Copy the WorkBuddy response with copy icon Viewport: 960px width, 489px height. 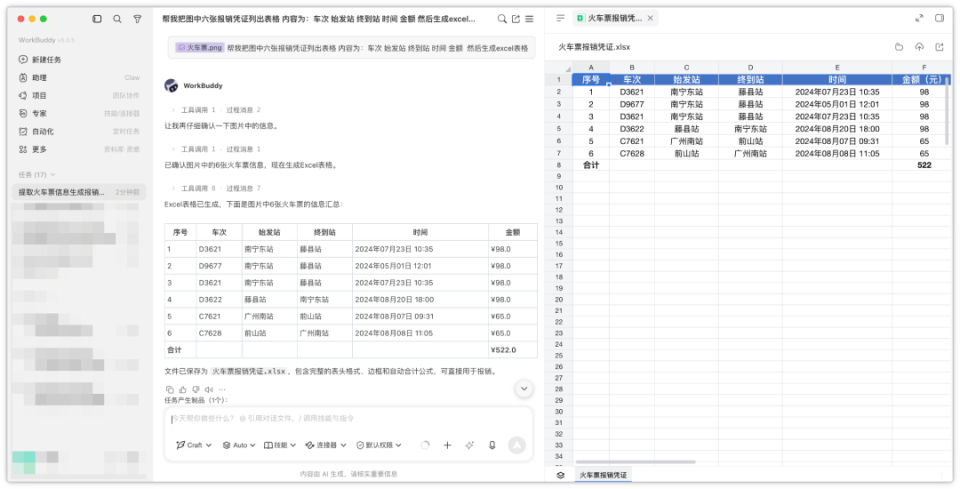coord(170,389)
